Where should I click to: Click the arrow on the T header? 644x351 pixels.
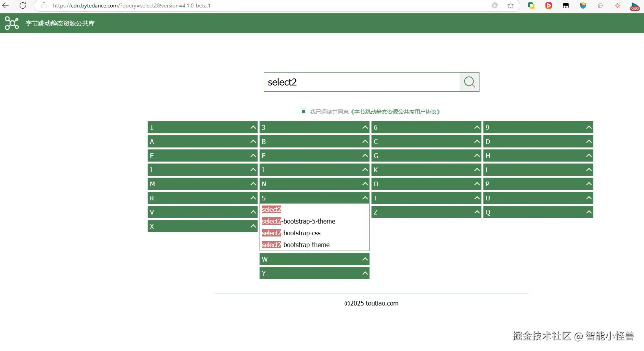pyautogui.click(x=477, y=198)
